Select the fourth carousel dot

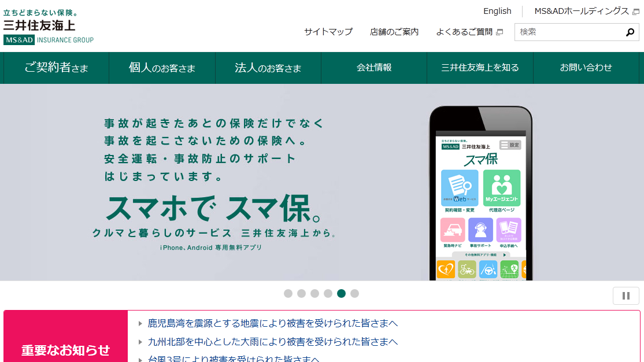coord(328,293)
